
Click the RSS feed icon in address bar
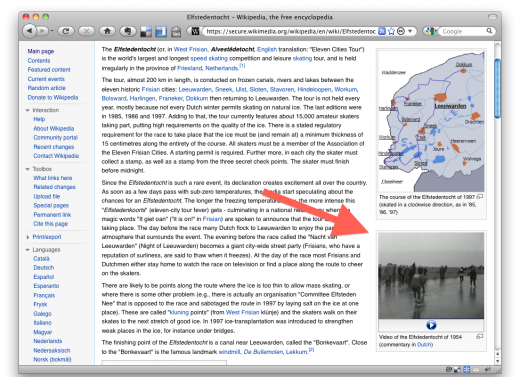tap(382, 31)
